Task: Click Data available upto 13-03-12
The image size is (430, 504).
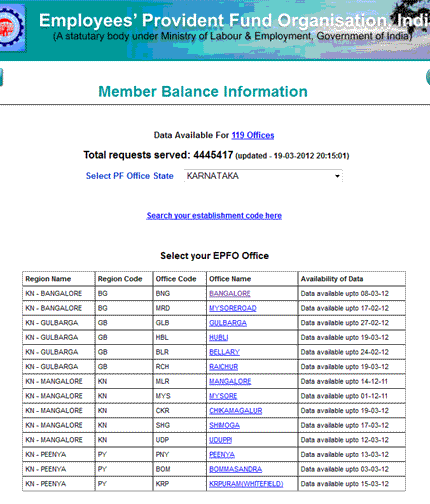Action: click(344, 455)
